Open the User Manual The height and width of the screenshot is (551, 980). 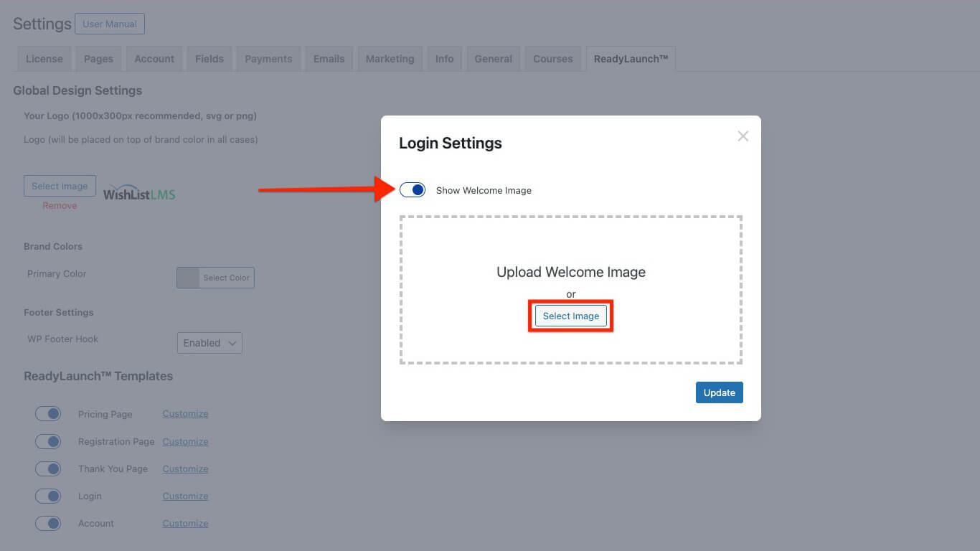point(110,24)
